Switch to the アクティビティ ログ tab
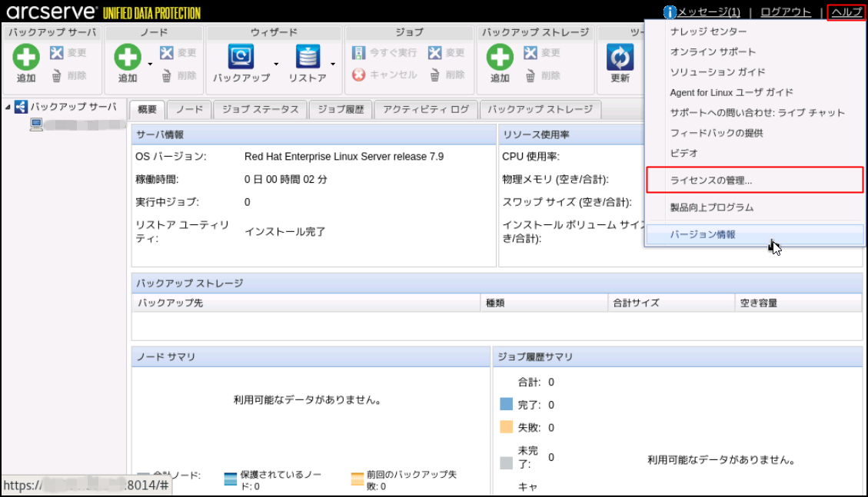868x497 pixels. [425, 110]
